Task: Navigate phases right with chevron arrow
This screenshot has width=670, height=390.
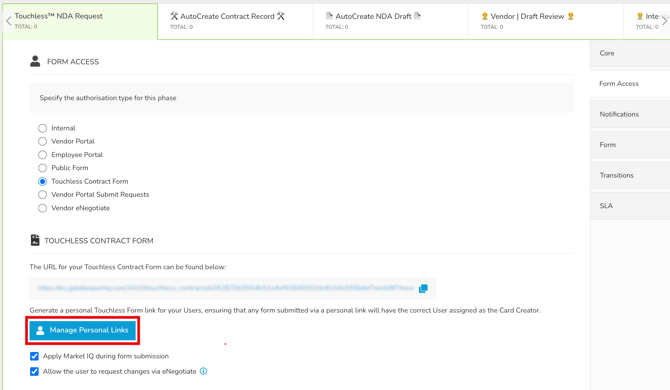Action: tap(664, 21)
